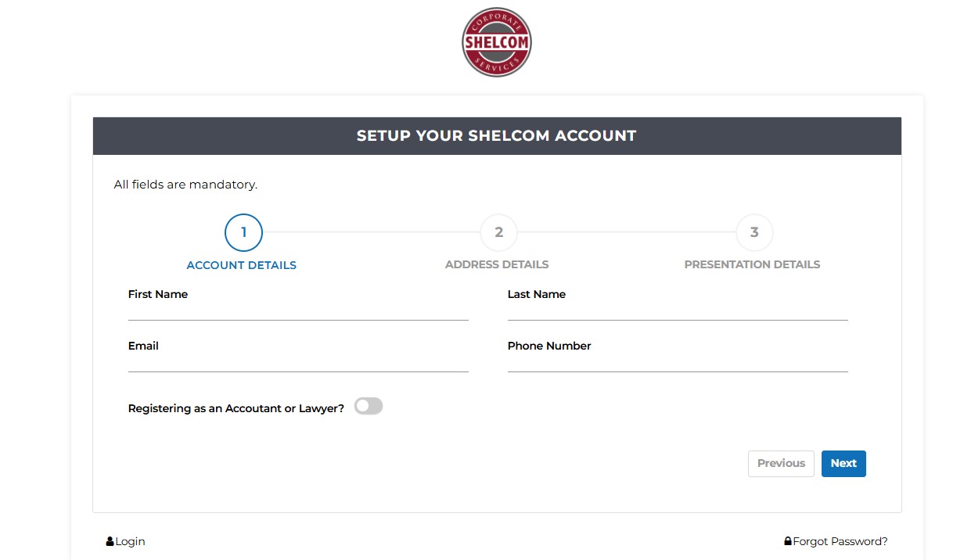Click the Shelcom Corporate Services logo
This screenshot has height=560, width=964.
point(496,42)
